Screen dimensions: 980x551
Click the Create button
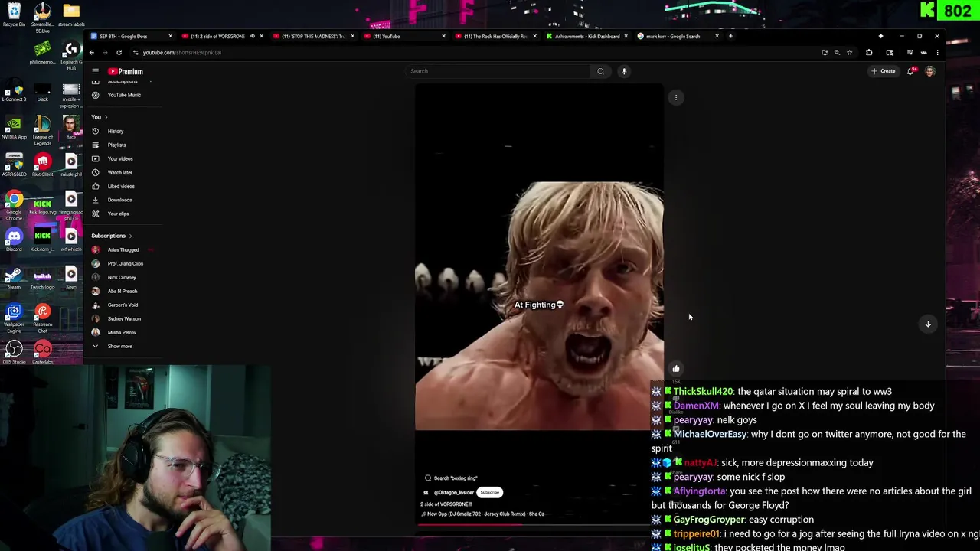883,71
